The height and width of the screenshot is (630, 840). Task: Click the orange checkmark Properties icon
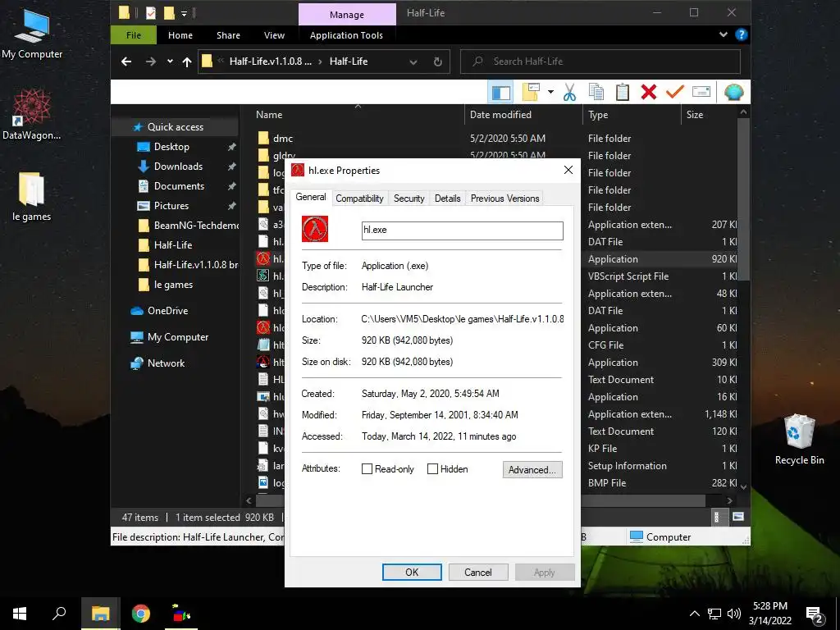[675, 92]
